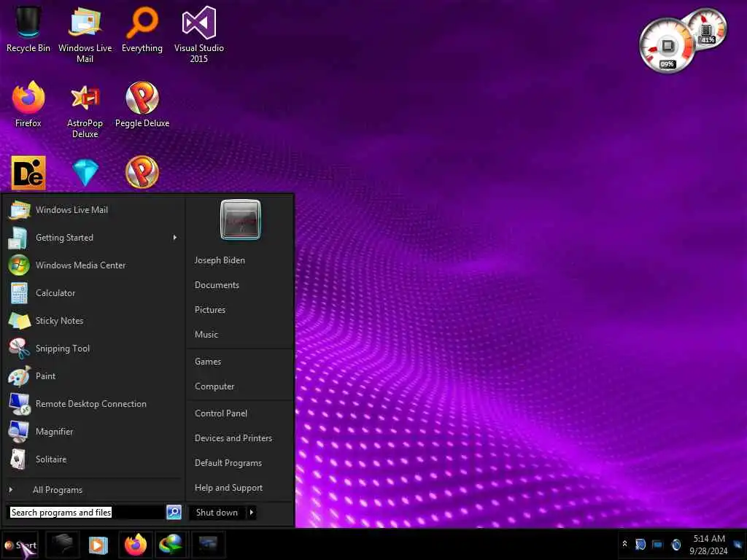Open Firefox from the taskbar
This screenshot has width=747, height=560.
[x=136, y=545]
